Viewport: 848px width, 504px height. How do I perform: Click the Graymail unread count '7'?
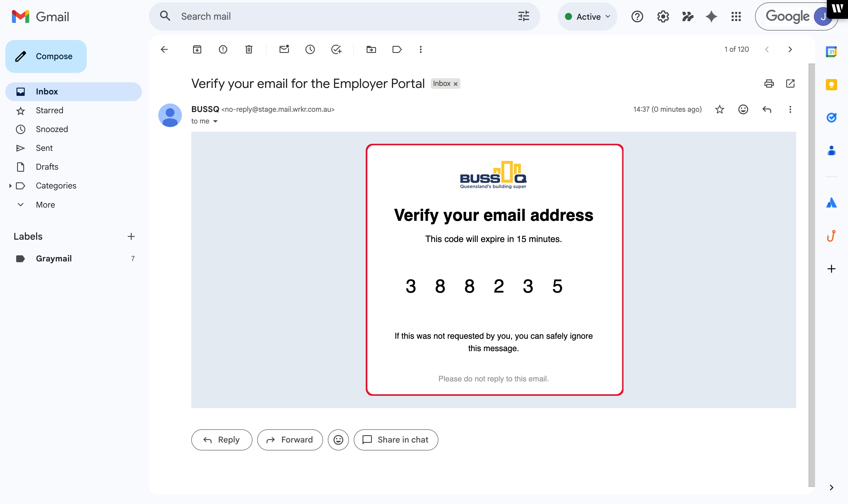click(x=133, y=259)
